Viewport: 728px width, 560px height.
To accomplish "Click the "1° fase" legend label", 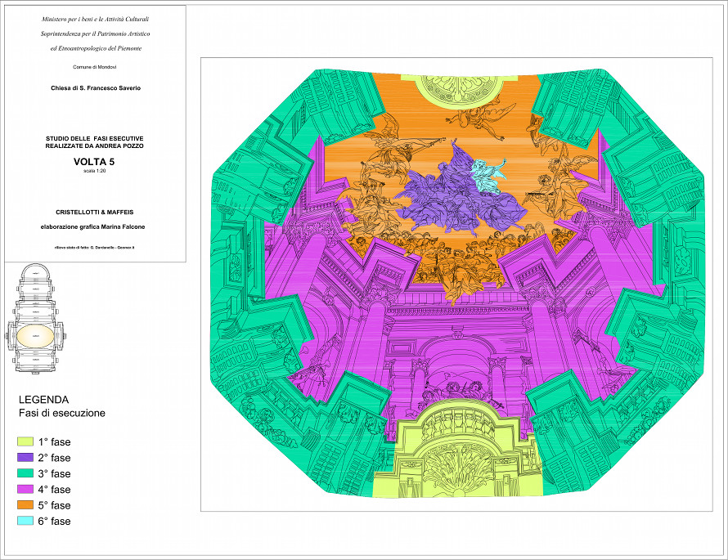I will tap(54, 441).
